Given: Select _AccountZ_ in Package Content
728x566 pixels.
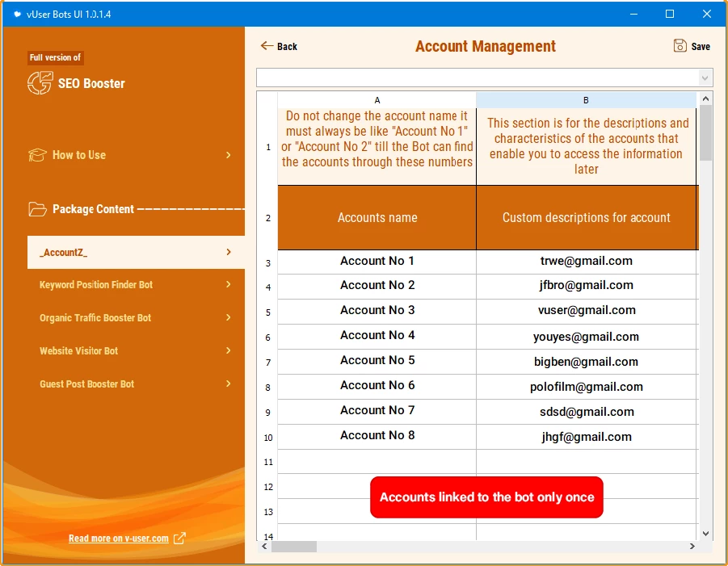Looking at the screenshot, I should click(x=136, y=252).
